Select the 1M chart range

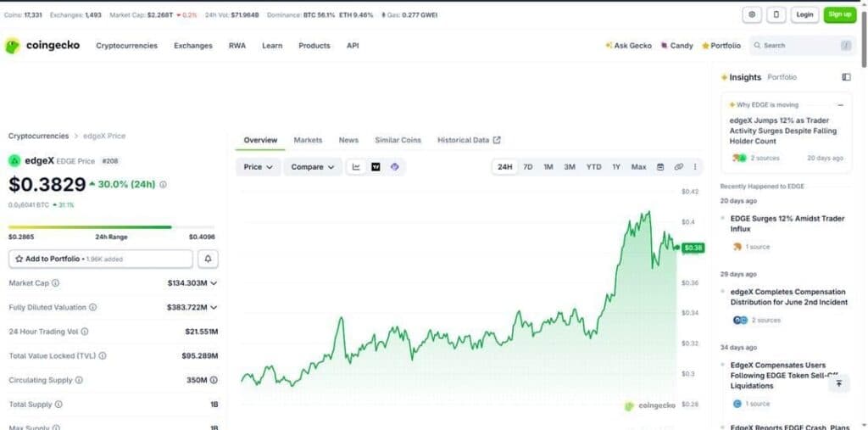[548, 167]
